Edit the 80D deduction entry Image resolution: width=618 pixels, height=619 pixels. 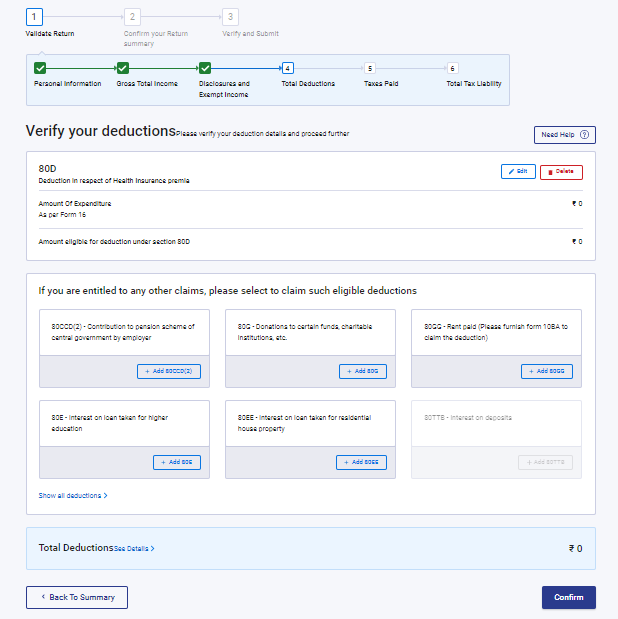tap(518, 172)
